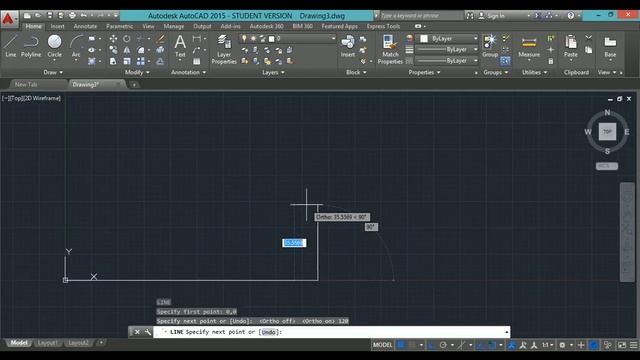
Task: Cancel command with X on command line
Action: click(x=137, y=332)
